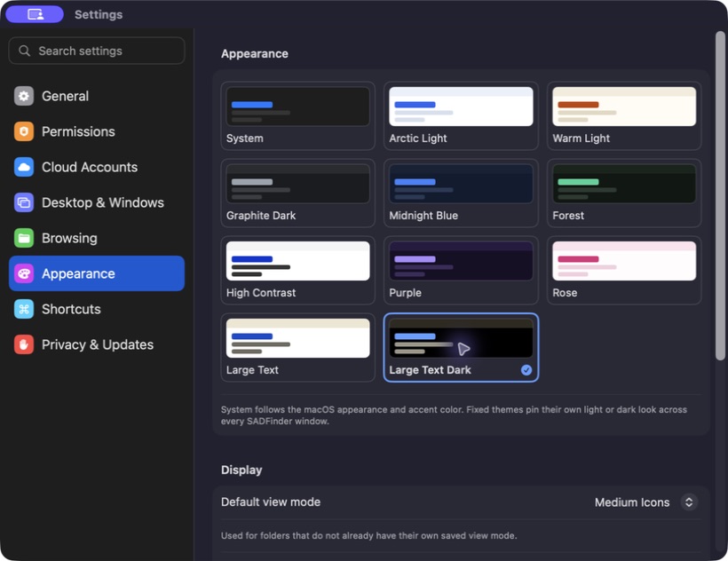Viewport: 728px width, 561px height.
Task: Click the orange Permissions icon
Action: [x=24, y=131]
